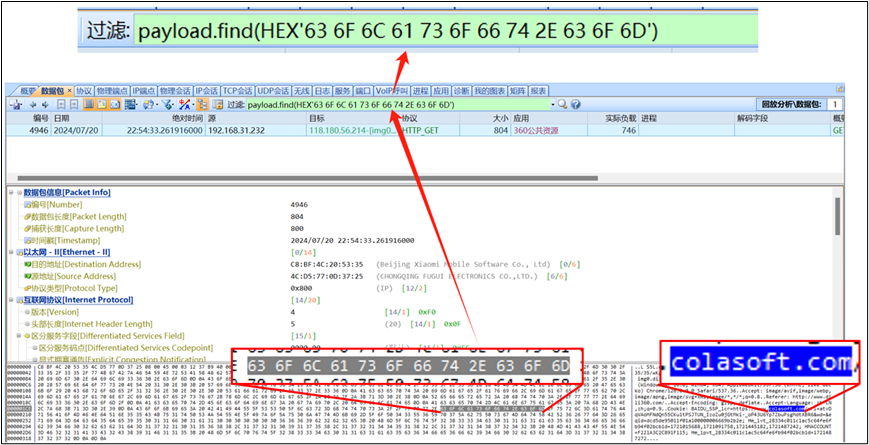The width and height of the screenshot is (869, 445).
Task: Click the Destination Address field icon
Action: (27, 264)
